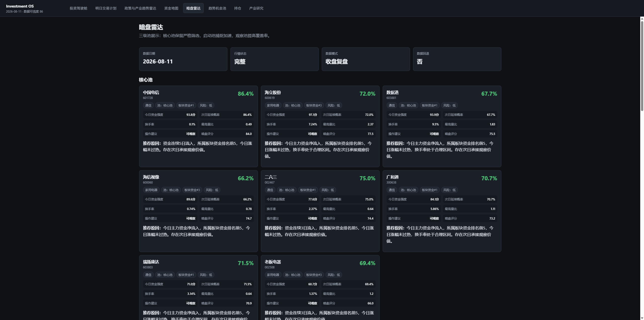Click 风险：低 tag on 二六三 card
This screenshot has height=320, width=644.
328,190
